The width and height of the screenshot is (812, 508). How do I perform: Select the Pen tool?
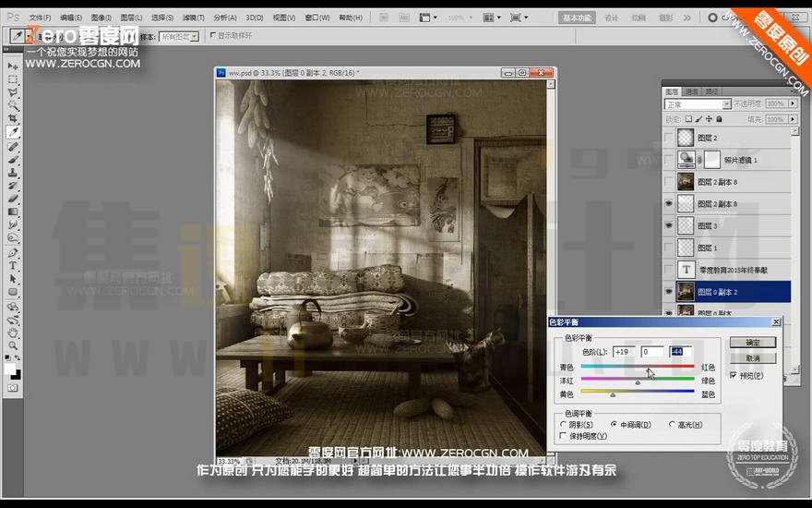[13, 253]
